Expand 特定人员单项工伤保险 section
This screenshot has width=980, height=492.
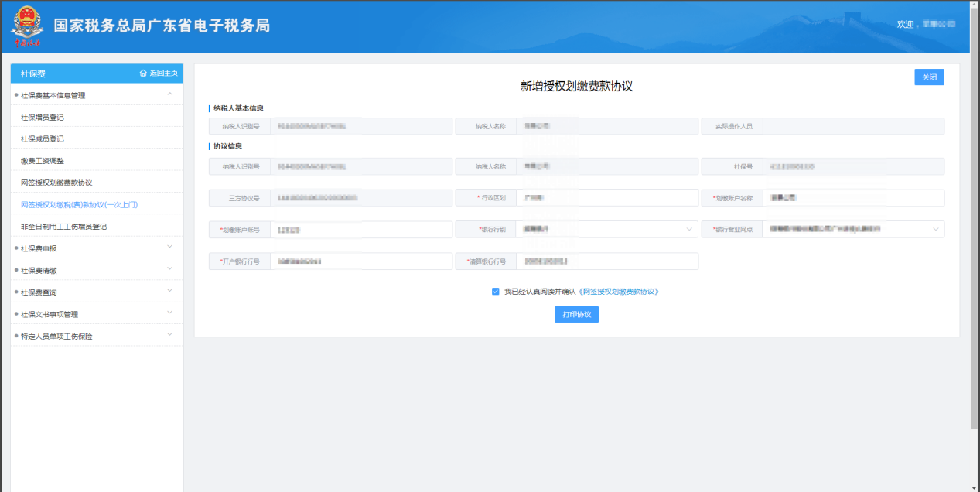pos(169,335)
